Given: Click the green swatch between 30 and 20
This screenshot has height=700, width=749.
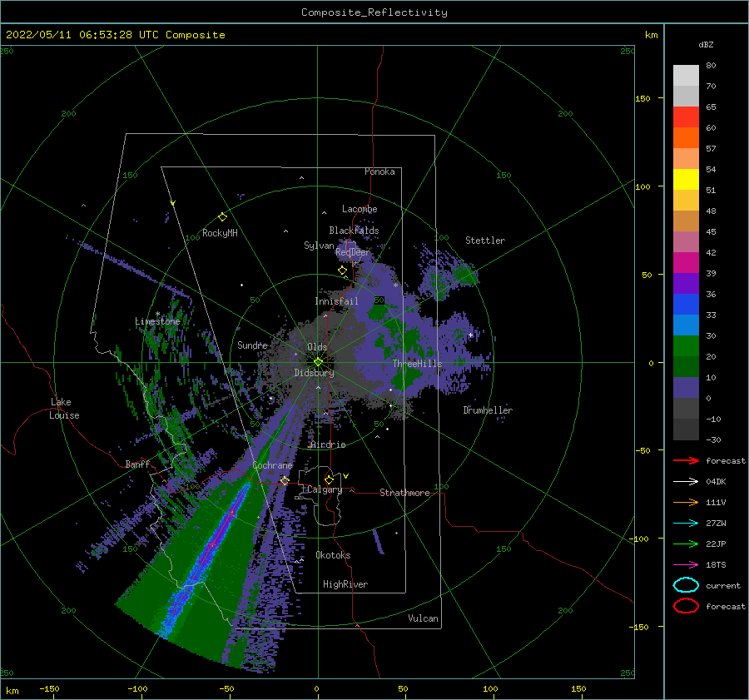Looking at the screenshot, I should [686, 346].
